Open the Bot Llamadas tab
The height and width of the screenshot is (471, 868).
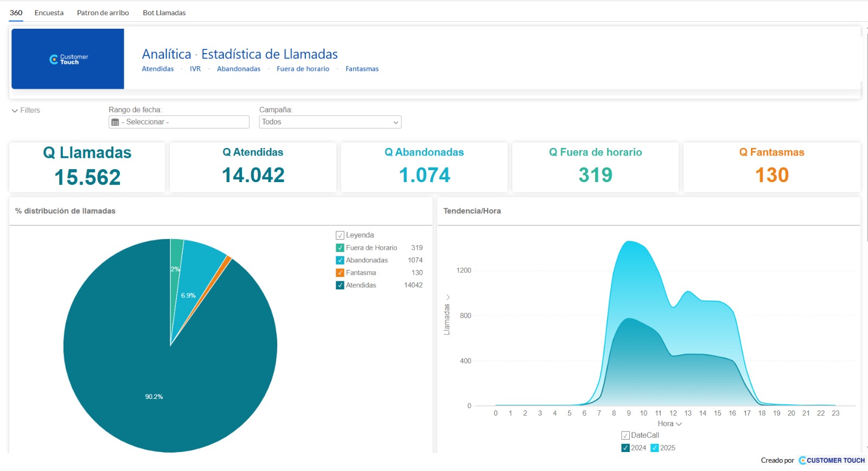[164, 12]
